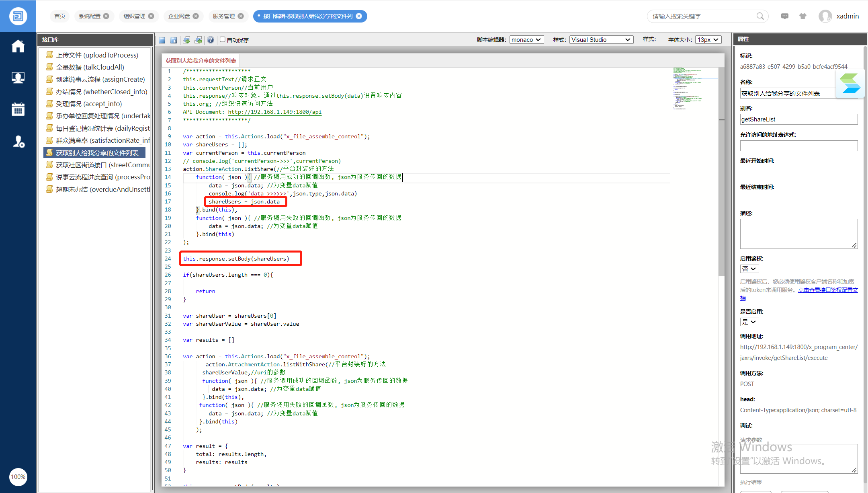Open the 接口鉴权配置文档 link

(x=827, y=290)
